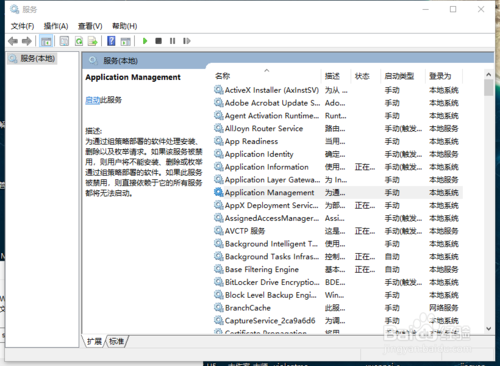
Task: Click the scrollbar down arrow in list
Action: (x=489, y=329)
